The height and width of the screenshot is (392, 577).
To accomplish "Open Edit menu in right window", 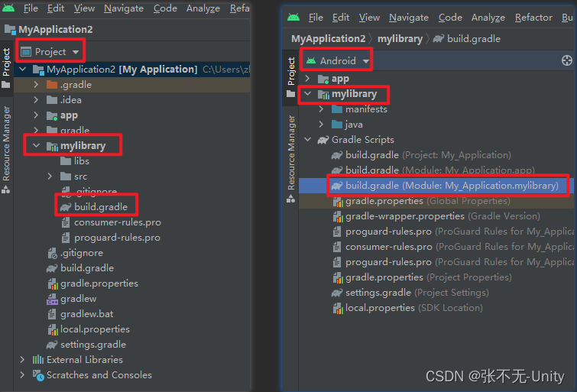I will click(341, 18).
